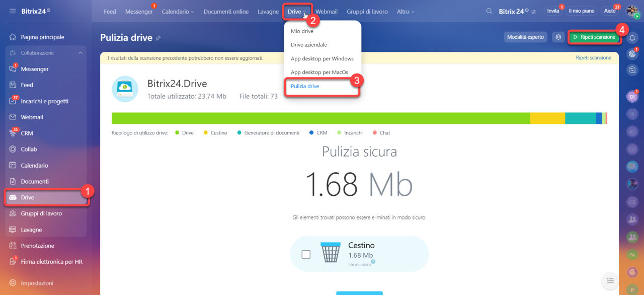
Task: Click the teal Generatore di documenti bar segment
Action: click(x=581, y=118)
